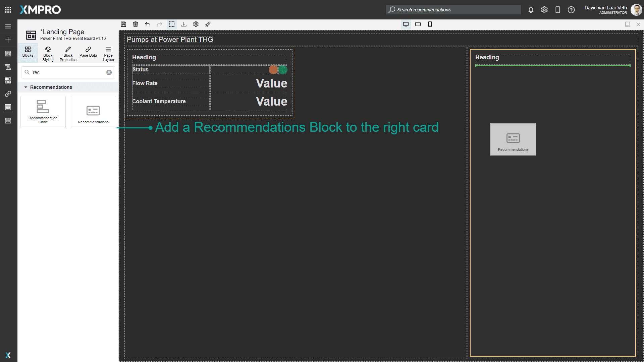Image resolution: width=644 pixels, height=362 pixels.
Task: Collapse the Recommendations block category
Action: (x=26, y=87)
